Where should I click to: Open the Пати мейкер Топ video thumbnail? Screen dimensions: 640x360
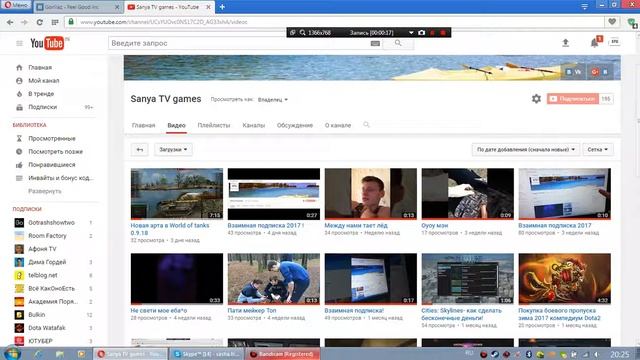tap(274, 279)
